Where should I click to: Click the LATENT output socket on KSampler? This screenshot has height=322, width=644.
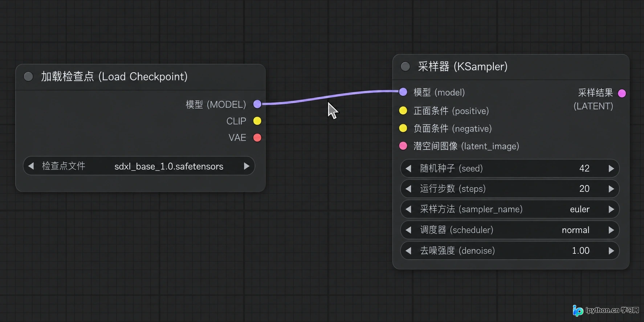(x=622, y=93)
